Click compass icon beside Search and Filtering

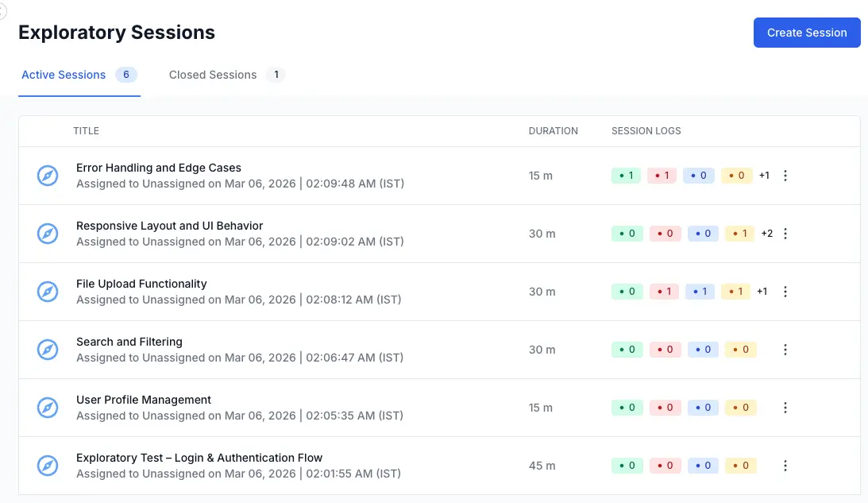[48, 350]
